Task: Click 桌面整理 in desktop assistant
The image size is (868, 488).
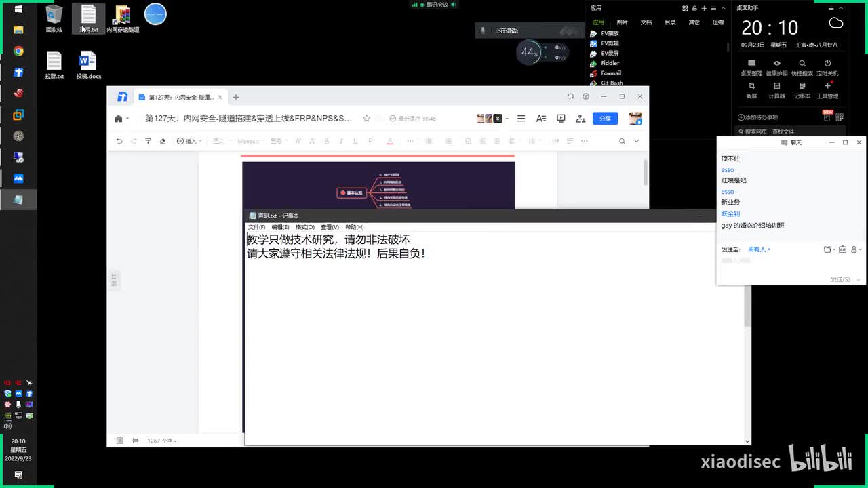Action: (x=751, y=68)
